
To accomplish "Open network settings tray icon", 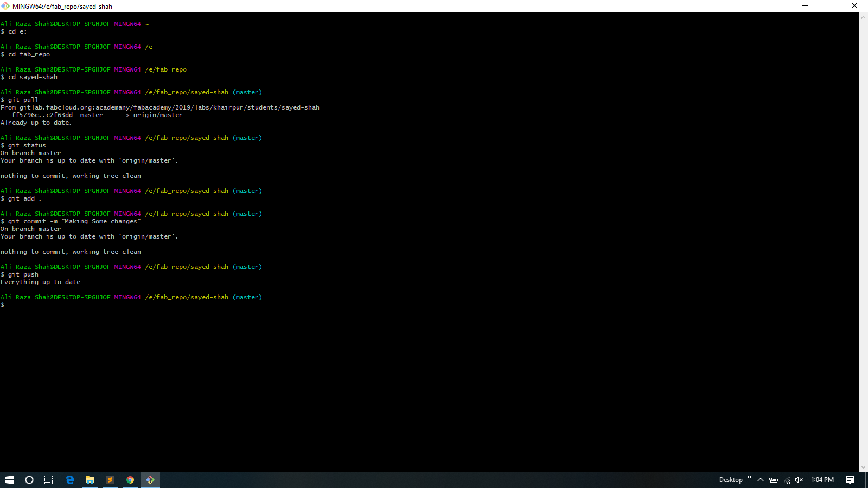I will tap(787, 480).
